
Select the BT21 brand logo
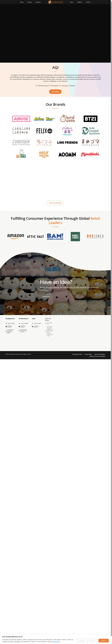point(90,119)
